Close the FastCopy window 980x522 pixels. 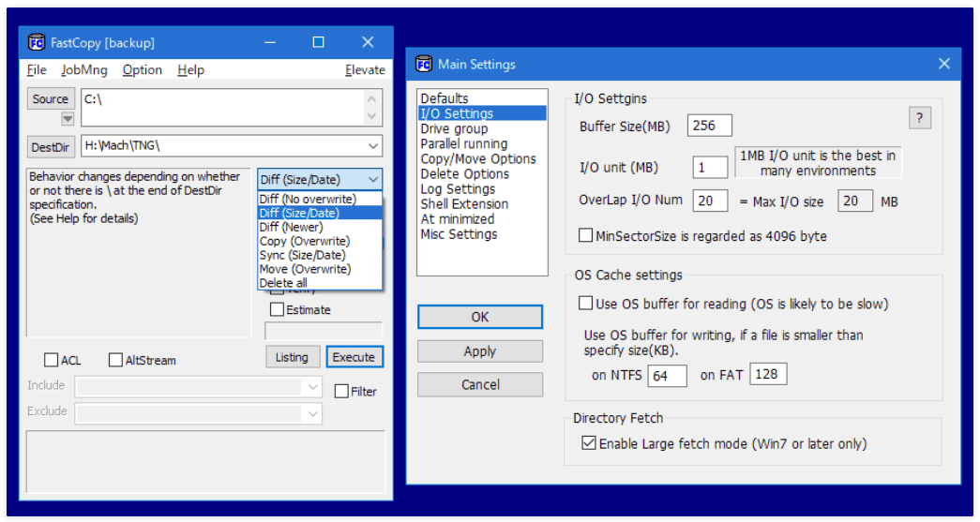pyautogui.click(x=368, y=42)
